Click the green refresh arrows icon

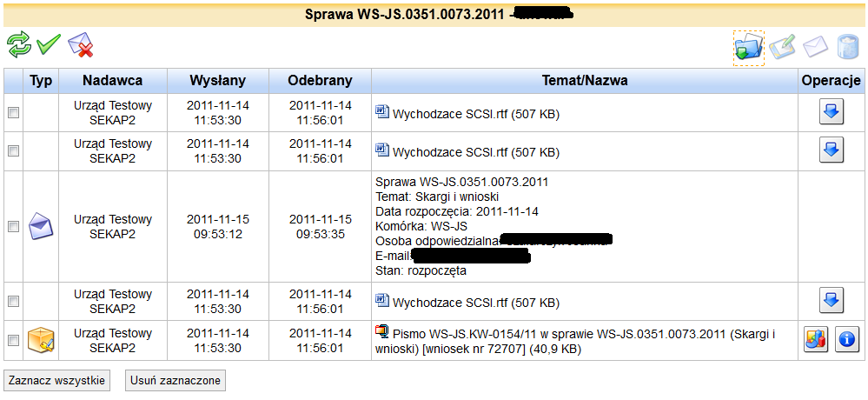(x=19, y=45)
